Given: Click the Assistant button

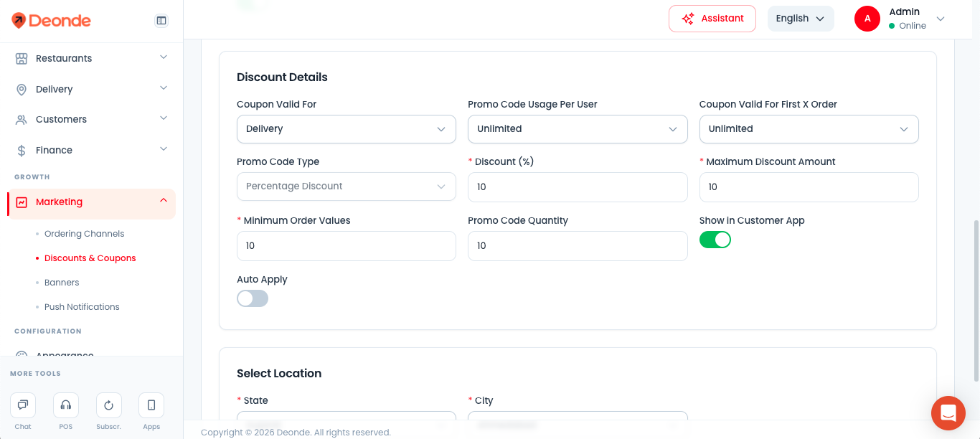Looking at the screenshot, I should tap(712, 19).
